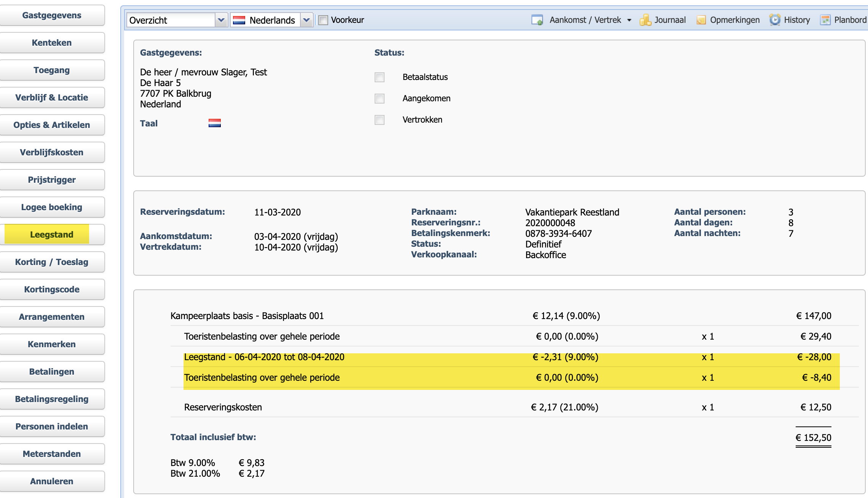
Task: Open Verblijfskosten in the sidebar
Action: 52,152
